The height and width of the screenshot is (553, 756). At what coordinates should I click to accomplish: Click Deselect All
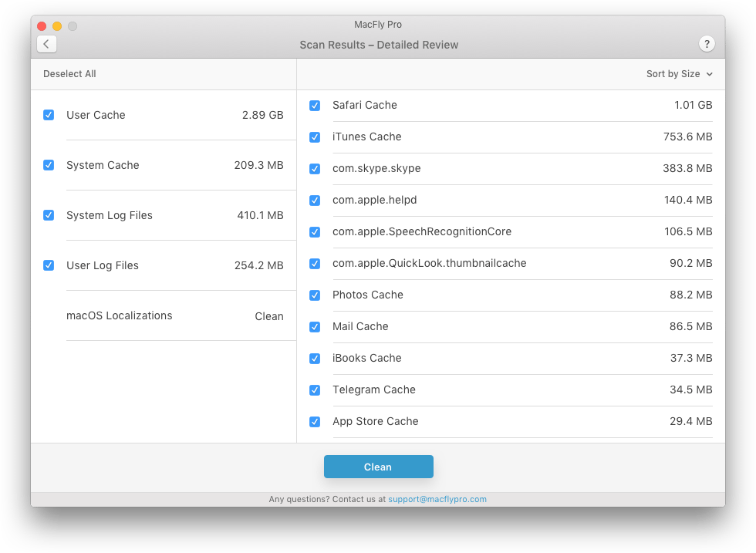pyautogui.click(x=69, y=74)
